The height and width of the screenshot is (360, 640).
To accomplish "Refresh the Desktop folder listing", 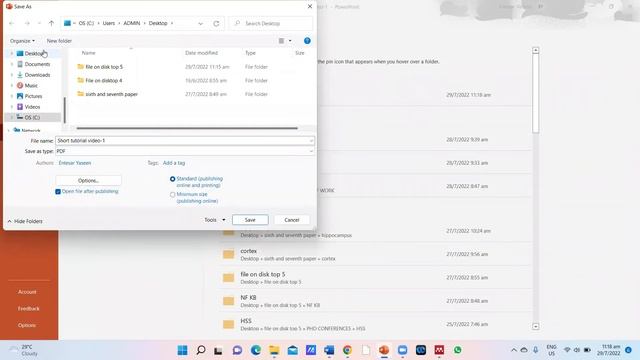I will click(216, 24).
